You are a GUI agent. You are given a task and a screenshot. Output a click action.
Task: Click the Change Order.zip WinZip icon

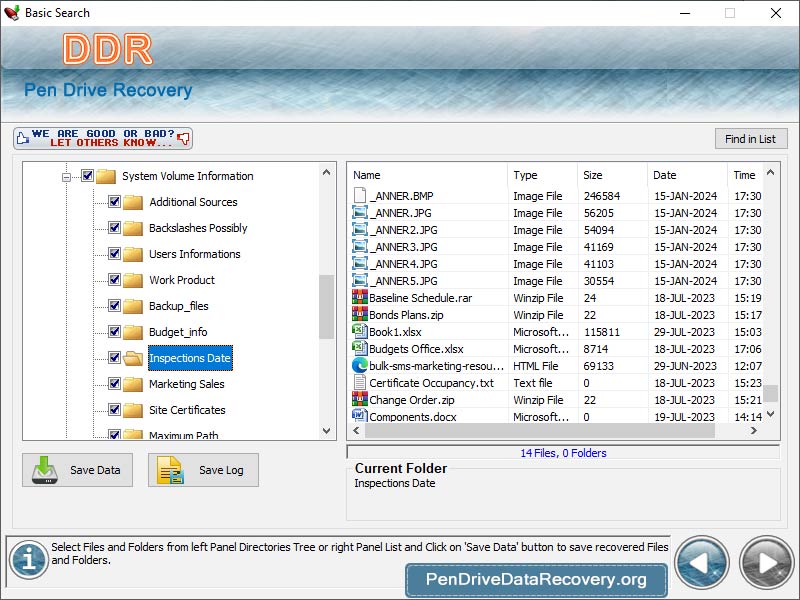[x=359, y=399]
